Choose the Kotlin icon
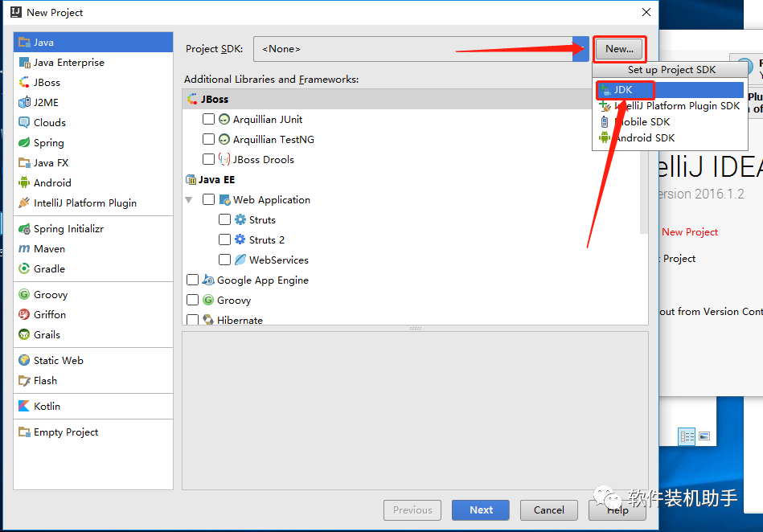Viewport: 763px width, 532px height. coord(24,406)
